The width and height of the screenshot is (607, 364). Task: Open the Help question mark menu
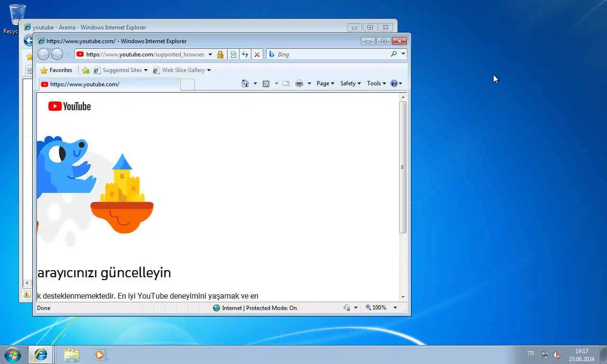point(396,83)
